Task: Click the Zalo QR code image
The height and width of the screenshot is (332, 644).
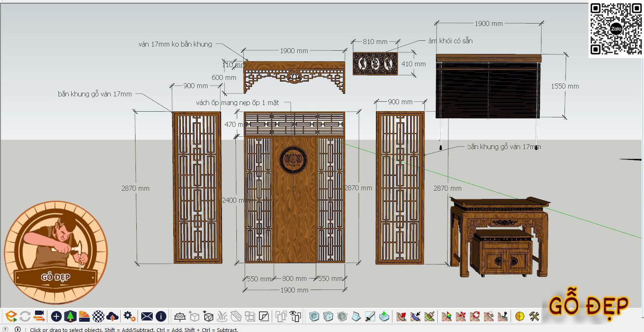Action: click(x=616, y=29)
